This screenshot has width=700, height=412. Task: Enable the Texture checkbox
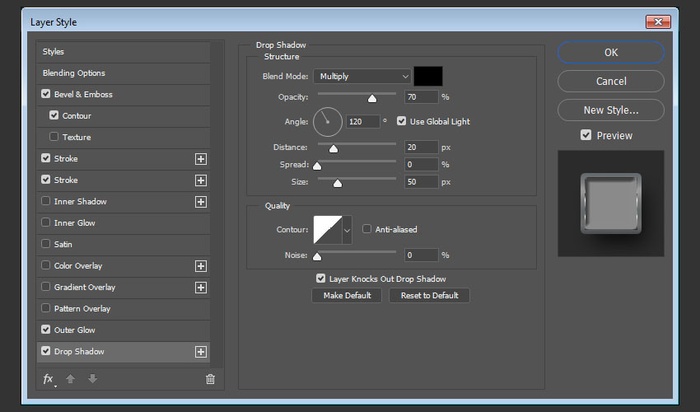[54, 137]
